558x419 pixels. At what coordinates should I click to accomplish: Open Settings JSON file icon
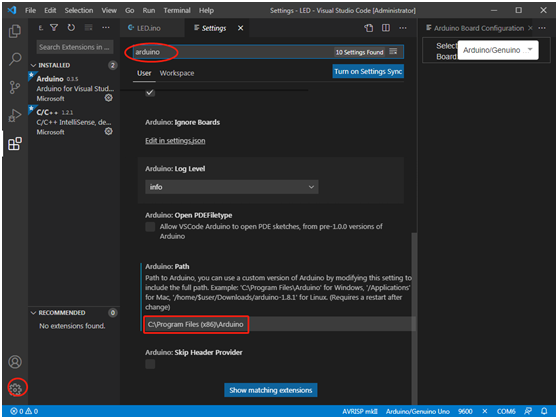coord(369,28)
